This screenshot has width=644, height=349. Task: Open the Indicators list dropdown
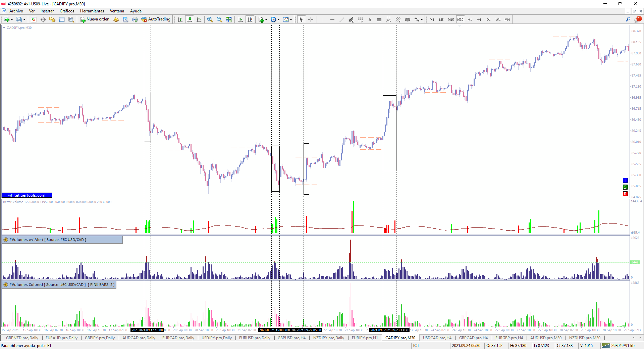(x=266, y=19)
